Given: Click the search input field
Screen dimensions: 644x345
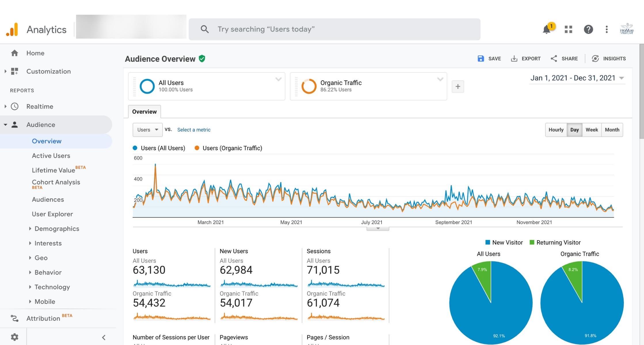Looking at the screenshot, I should point(334,29).
